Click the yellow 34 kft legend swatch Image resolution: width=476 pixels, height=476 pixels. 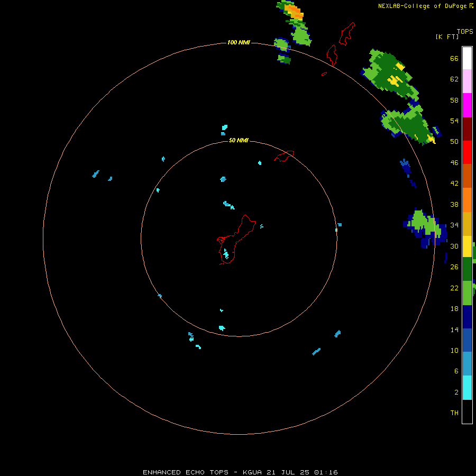click(x=467, y=246)
